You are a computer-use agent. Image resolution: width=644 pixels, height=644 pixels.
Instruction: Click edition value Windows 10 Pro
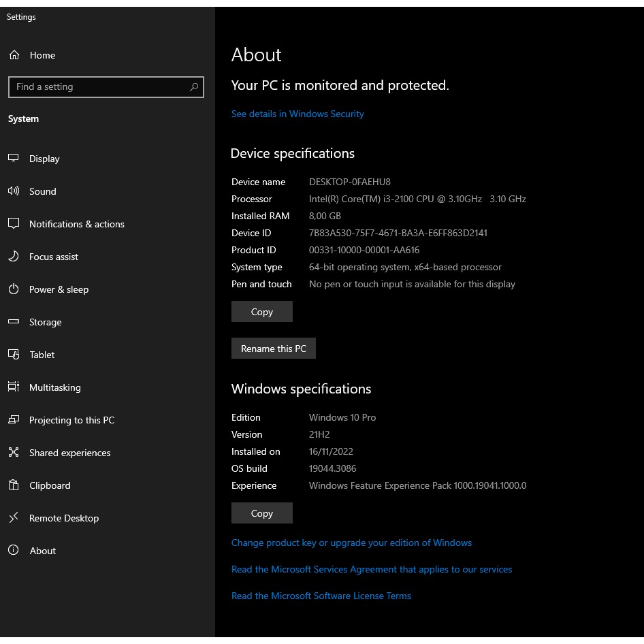click(x=342, y=418)
